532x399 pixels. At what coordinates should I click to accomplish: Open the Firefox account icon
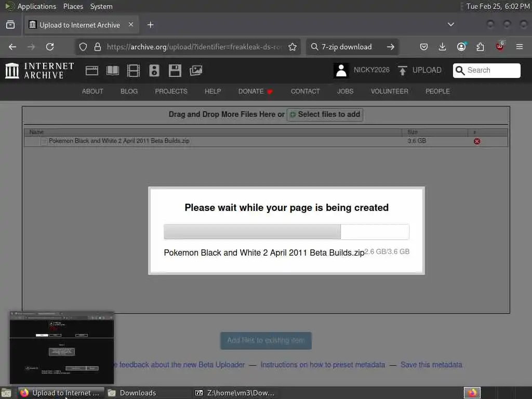coord(461,47)
